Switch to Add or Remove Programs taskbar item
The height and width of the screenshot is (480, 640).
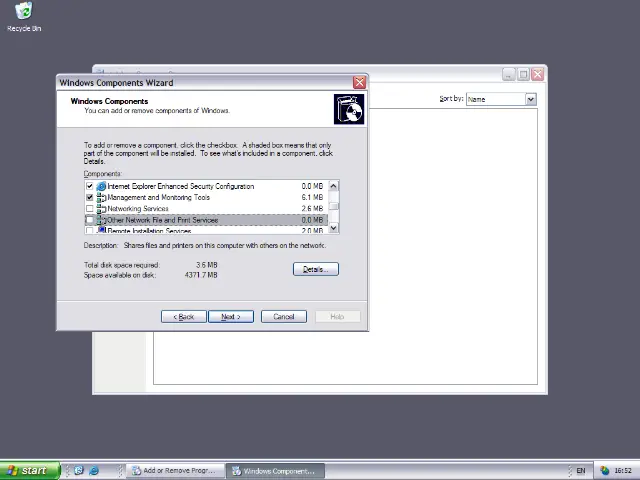[176, 471]
